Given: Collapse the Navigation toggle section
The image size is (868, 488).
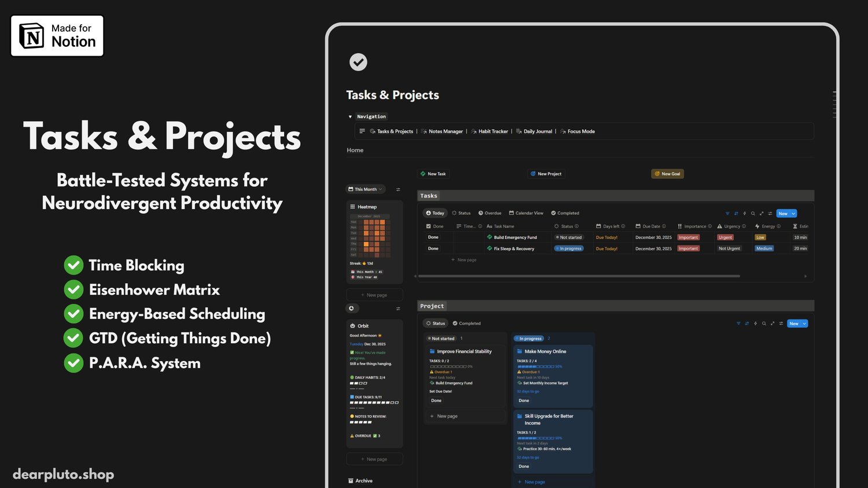Looking at the screenshot, I should (x=350, y=117).
